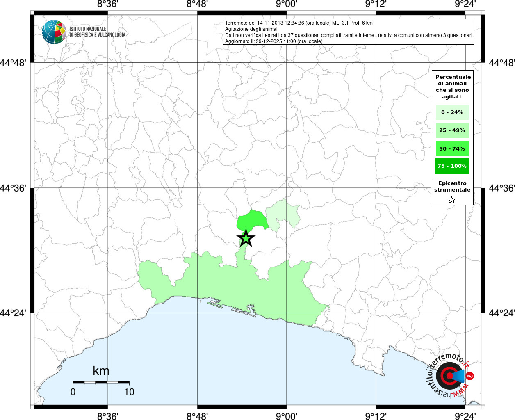Image resolution: width=515 pixels, height=420 pixels.
Task: Click the top axis label 9°24'
Action: 465,5
